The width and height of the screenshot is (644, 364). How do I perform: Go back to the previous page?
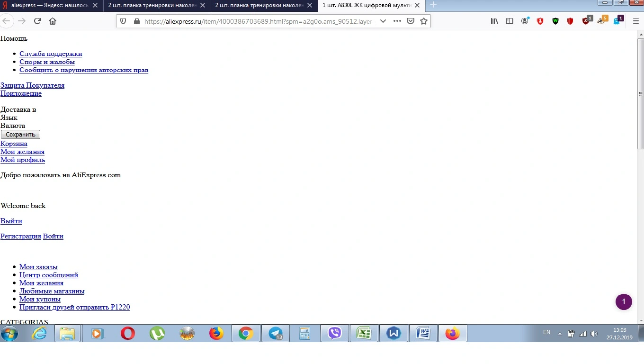[x=6, y=21]
